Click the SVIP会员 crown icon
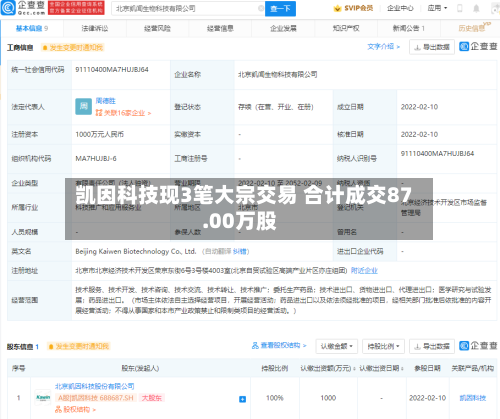The width and height of the screenshot is (500, 419). (337, 8)
